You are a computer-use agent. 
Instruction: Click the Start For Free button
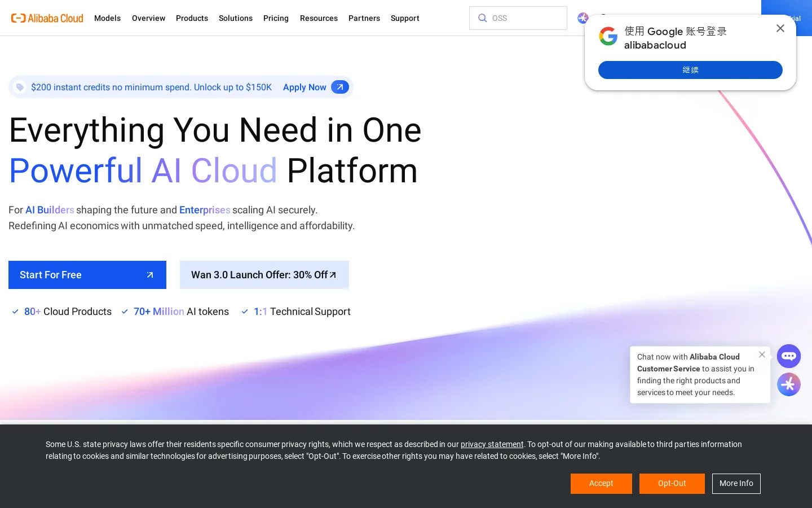point(87,275)
